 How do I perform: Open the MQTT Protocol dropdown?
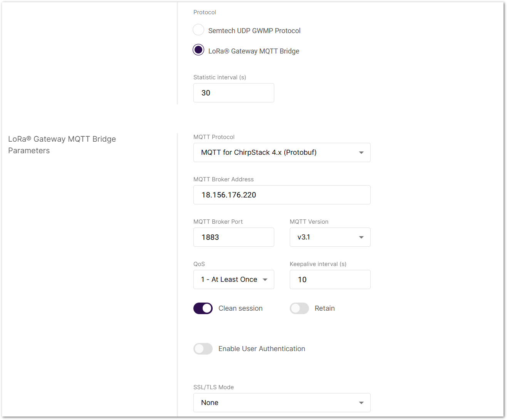282,152
